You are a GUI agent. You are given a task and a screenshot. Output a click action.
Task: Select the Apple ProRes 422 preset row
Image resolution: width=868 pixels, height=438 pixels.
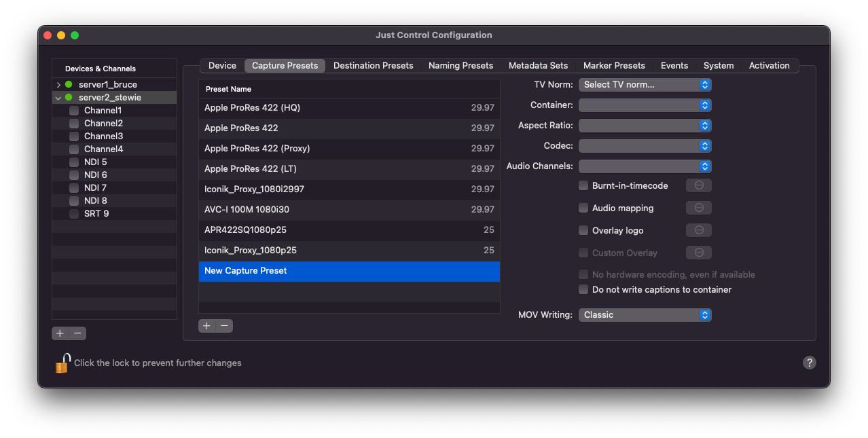click(x=349, y=128)
